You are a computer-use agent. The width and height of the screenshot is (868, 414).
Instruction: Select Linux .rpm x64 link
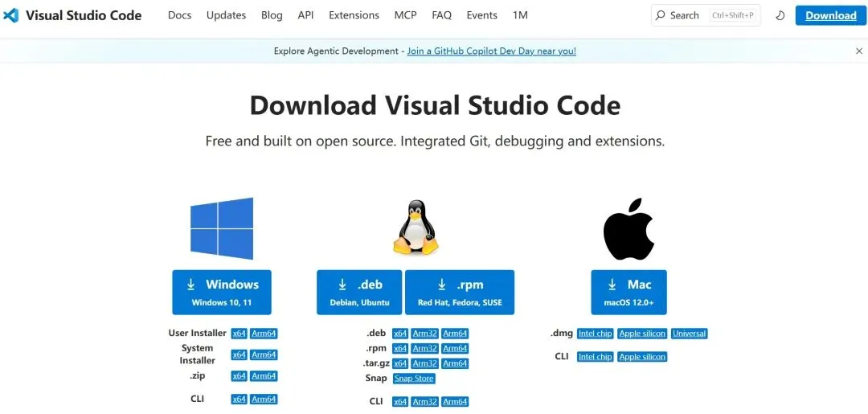pyautogui.click(x=400, y=348)
